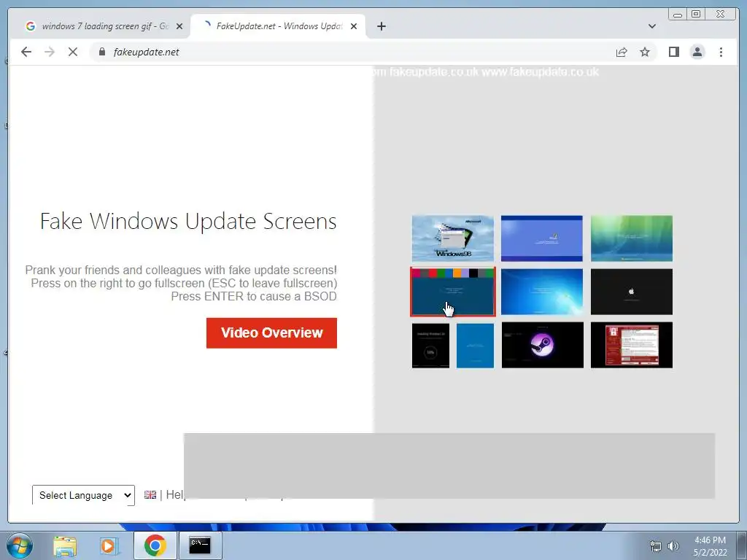Select the red ransomware screen thumbnail
The image size is (747, 560).
coord(631,345)
